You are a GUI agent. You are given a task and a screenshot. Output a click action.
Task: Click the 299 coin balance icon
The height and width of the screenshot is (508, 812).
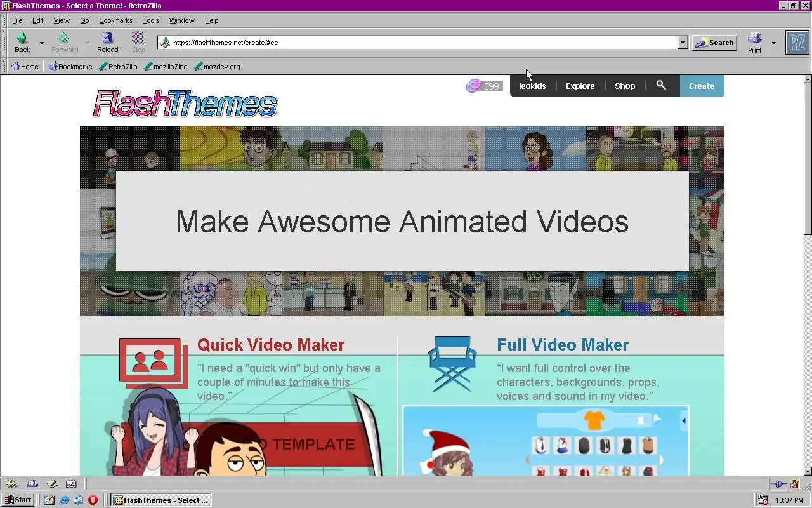[x=473, y=86]
